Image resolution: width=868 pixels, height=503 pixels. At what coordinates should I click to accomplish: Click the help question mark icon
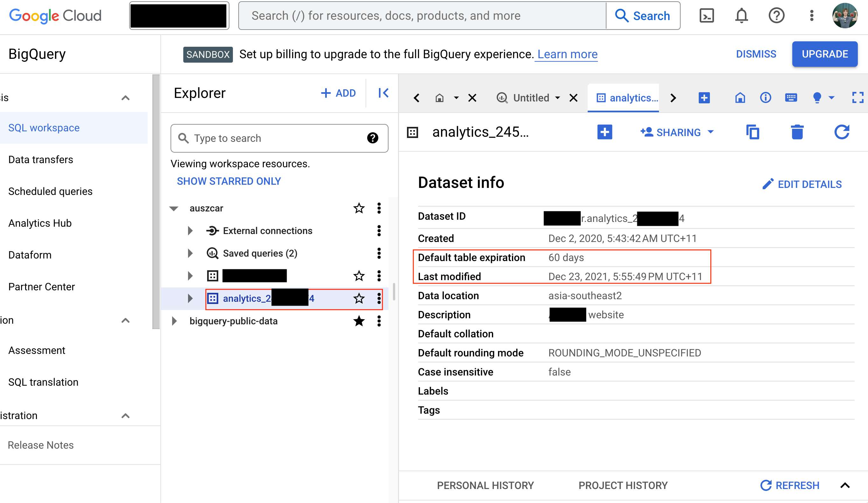(776, 16)
